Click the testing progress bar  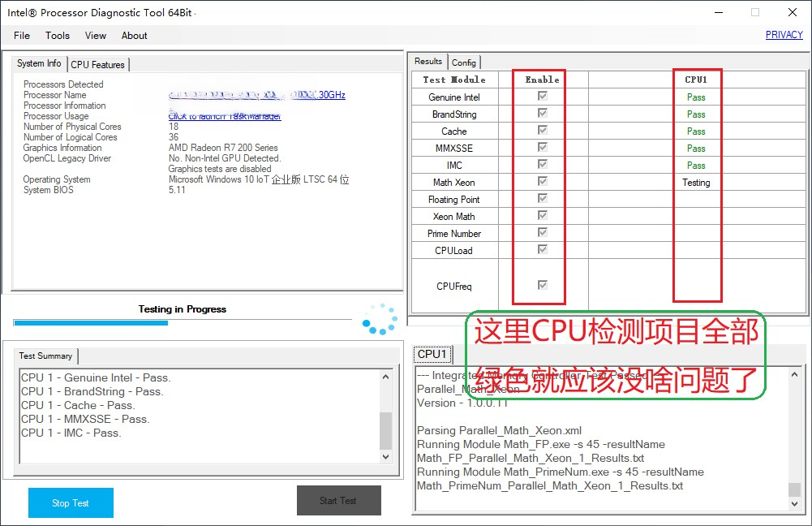[183, 323]
